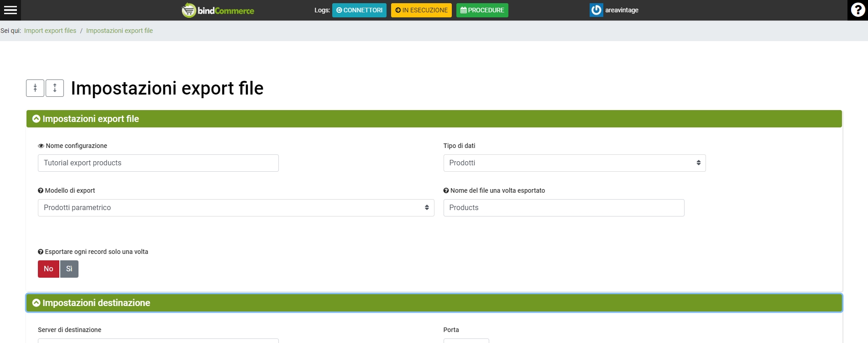
Task: Open the Tipo di dati dropdown
Action: point(574,163)
